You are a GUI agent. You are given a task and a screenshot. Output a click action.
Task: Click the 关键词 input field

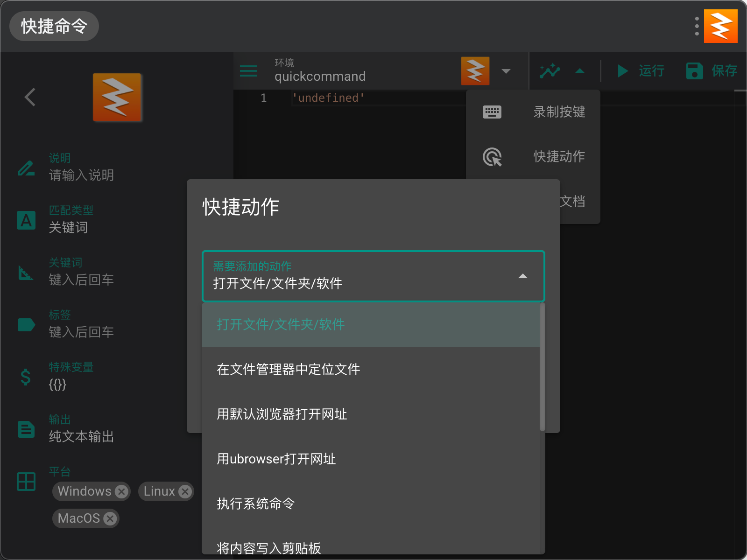[x=117, y=272]
